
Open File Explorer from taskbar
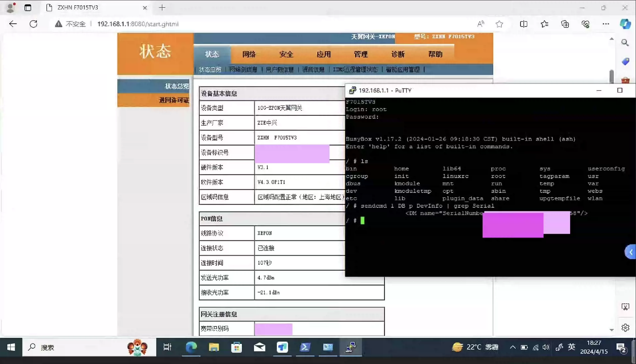214,347
